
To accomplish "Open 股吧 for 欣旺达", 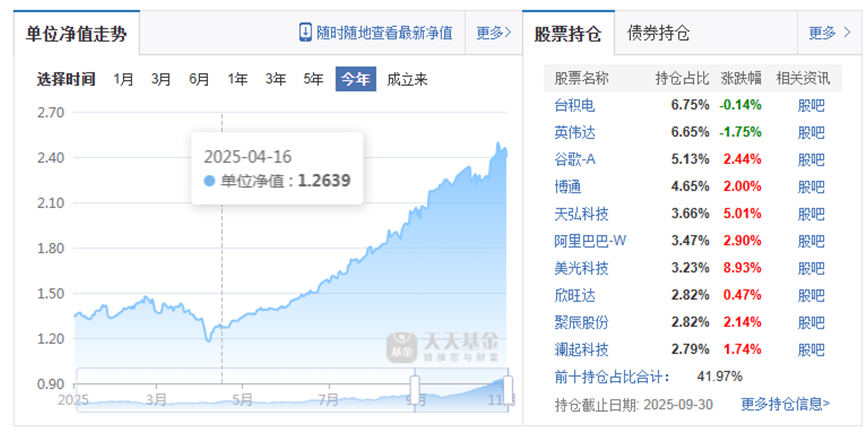I will [x=811, y=296].
